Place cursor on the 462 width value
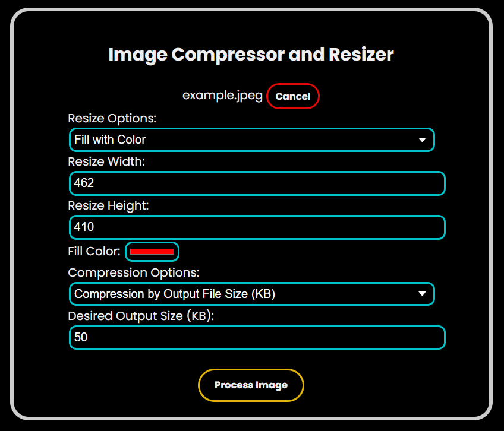504x431 pixels. (84, 183)
